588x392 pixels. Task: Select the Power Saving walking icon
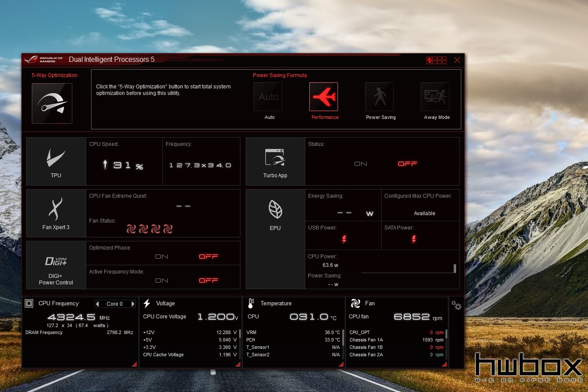coord(379,97)
